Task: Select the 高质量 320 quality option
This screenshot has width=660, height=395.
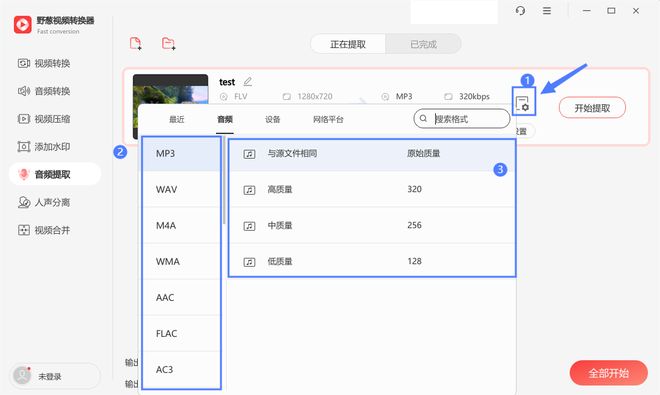Action: pyautogui.click(x=372, y=189)
